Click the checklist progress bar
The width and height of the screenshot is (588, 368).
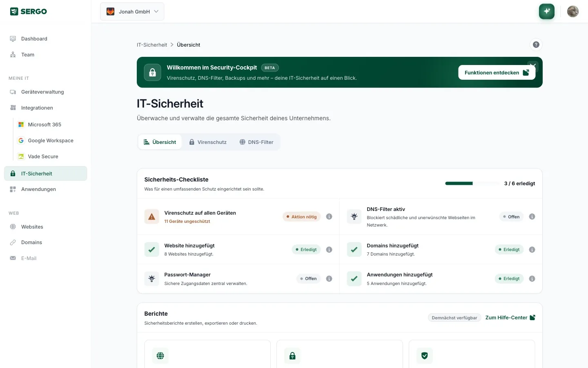(x=472, y=184)
